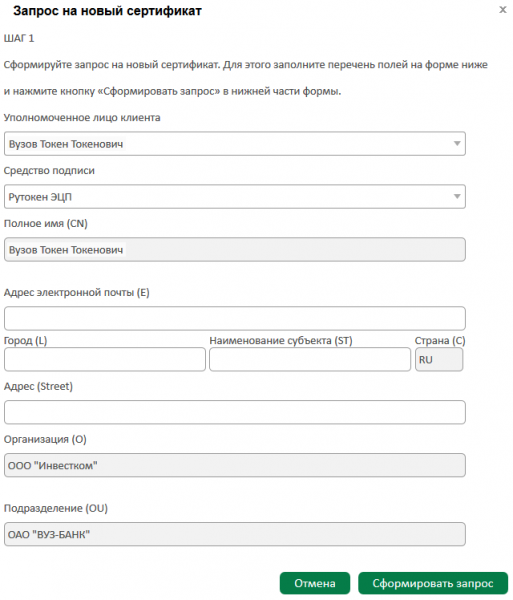Click the «Город (L)» label text
This screenshot has width=513, height=600.
(x=25, y=341)
